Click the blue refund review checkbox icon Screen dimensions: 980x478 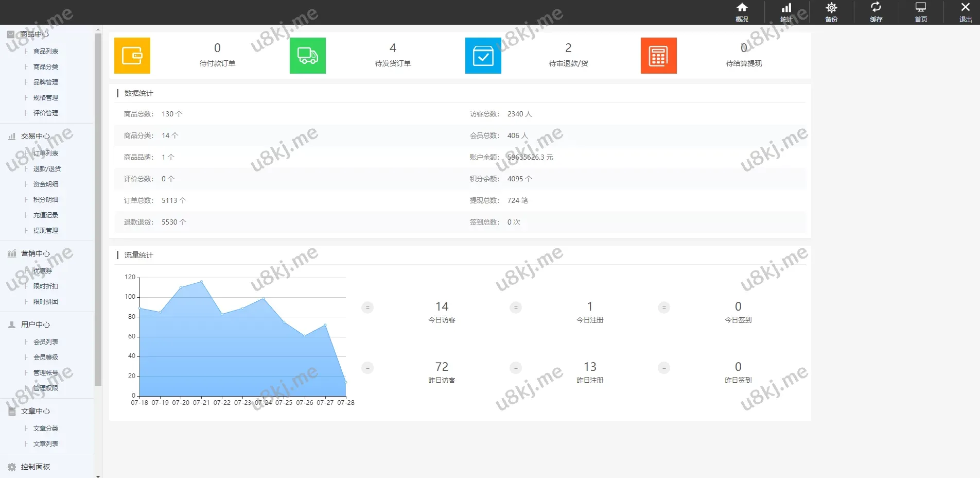(x=483, y=56)
